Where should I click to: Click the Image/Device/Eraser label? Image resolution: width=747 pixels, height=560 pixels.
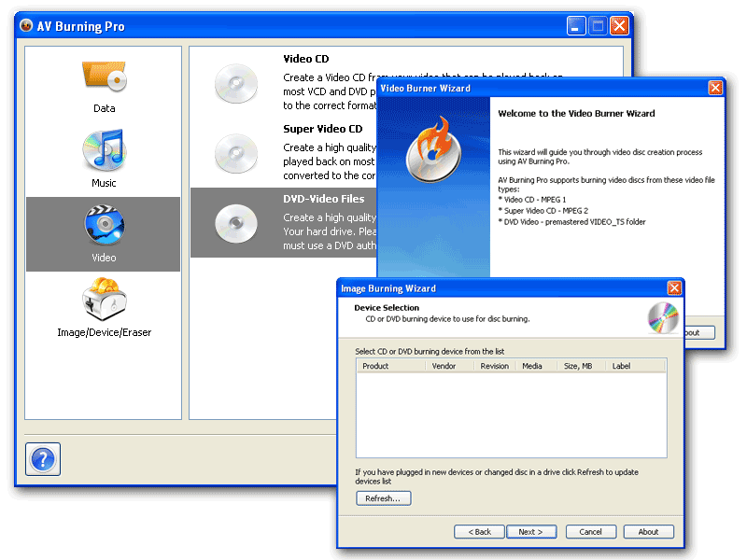105,332
